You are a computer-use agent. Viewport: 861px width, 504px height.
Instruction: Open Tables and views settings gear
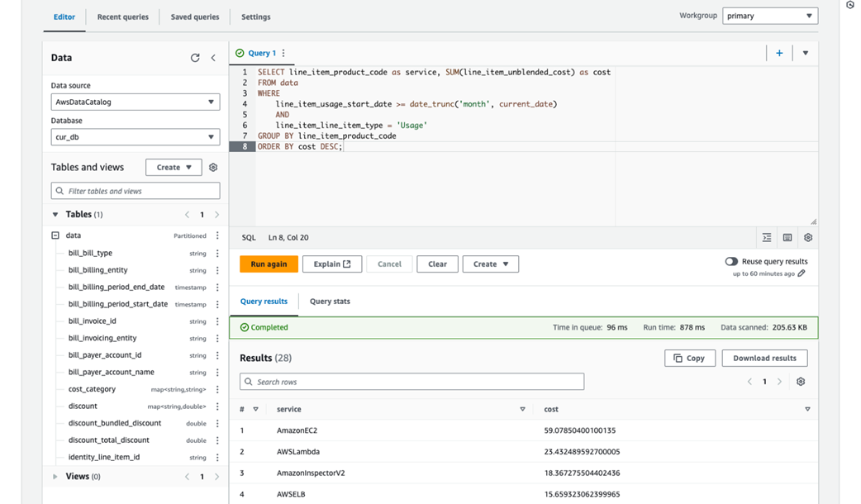213,168
